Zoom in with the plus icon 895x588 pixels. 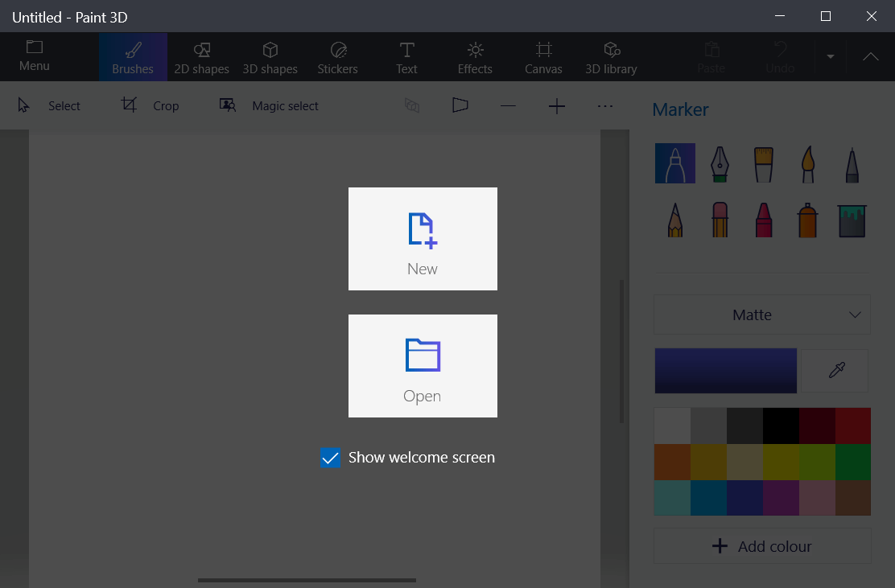[x=556, y=105]
